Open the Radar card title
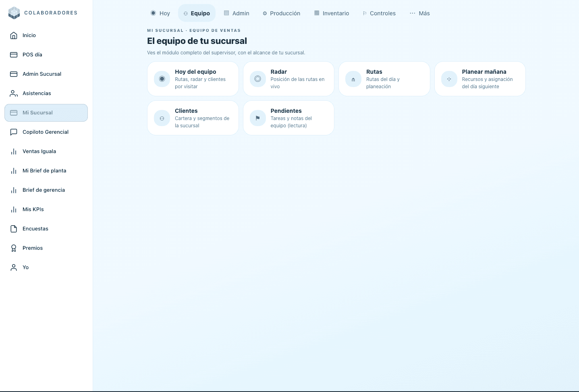The height and width of the screenshot is (392, 579). [x=279, y=72]
